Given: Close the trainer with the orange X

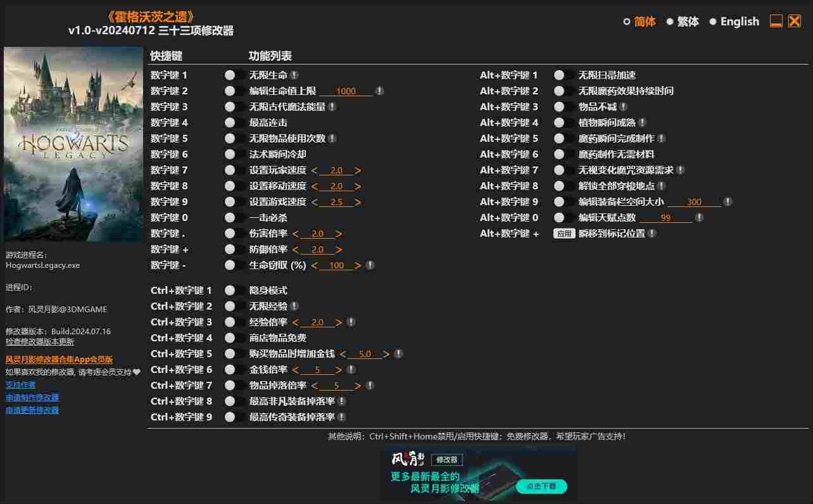Looking at the screenshot, I should [x=795, y=21].
